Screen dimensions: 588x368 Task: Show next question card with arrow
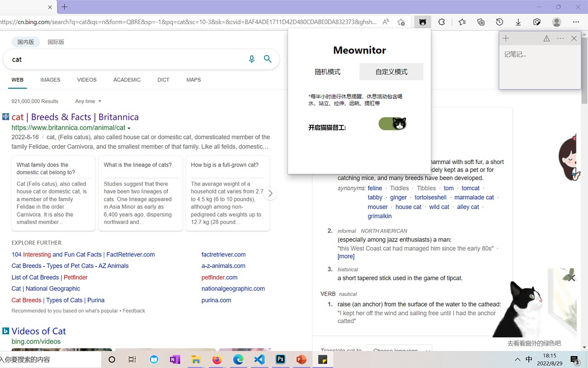tap(270, 194)
